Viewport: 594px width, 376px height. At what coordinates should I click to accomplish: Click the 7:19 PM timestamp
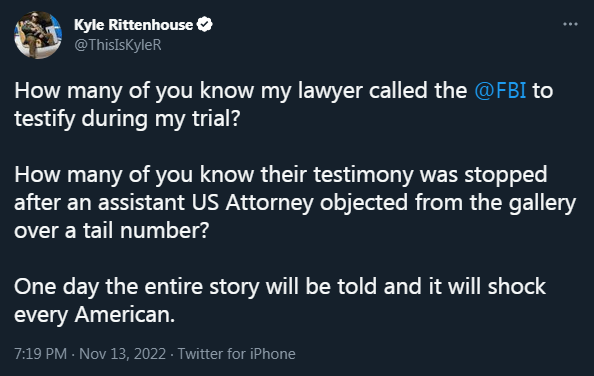41,354
